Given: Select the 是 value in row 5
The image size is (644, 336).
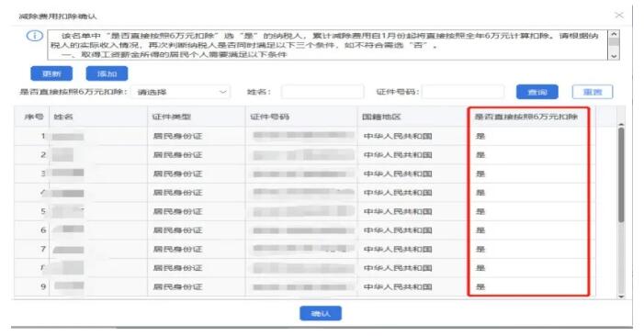Looking at the screenshot, I should pyautogui.click(x=480, y=211).
